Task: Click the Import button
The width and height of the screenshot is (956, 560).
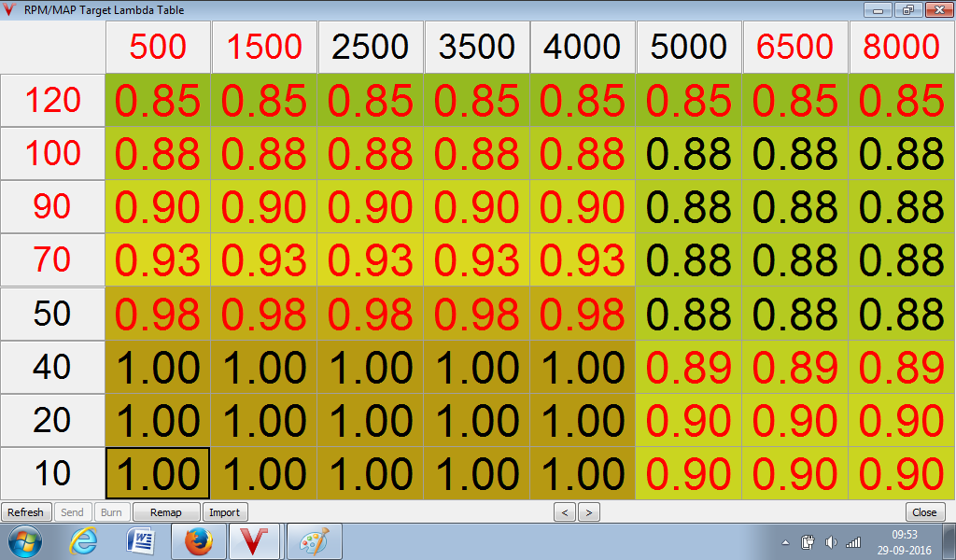Action: [224, 512]
